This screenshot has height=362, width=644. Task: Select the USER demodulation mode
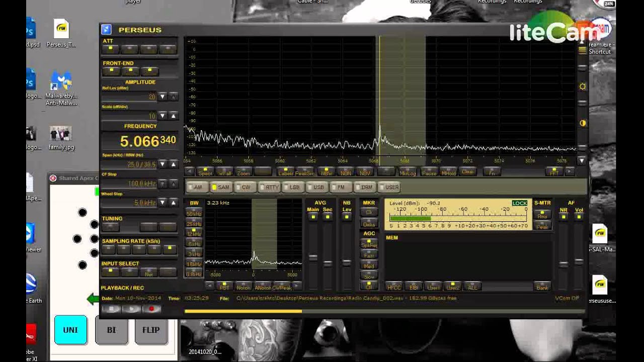[389, 187]
